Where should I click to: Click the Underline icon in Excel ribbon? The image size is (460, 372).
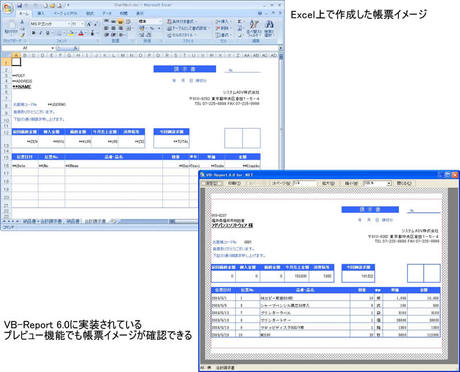point(47,33)
